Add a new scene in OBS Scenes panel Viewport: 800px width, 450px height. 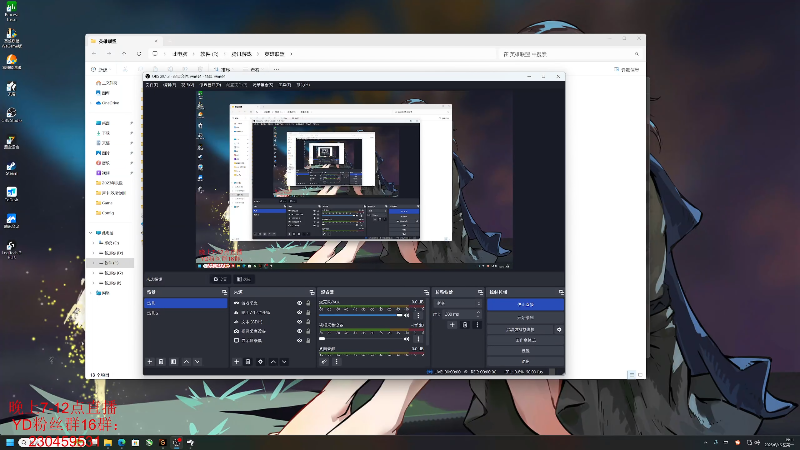coord(149,362)
